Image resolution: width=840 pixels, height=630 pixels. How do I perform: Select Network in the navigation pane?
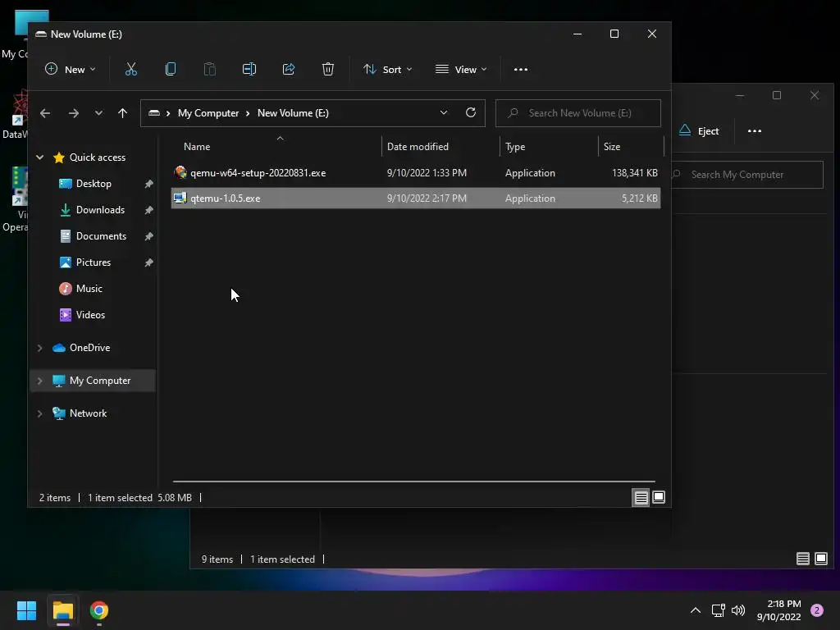click(x=88, y=413)
